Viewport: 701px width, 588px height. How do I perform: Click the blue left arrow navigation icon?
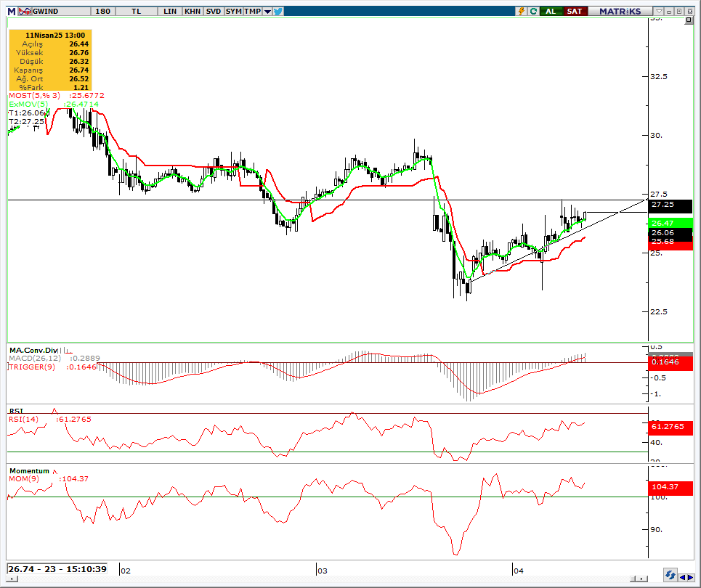[x=683, y=578]
